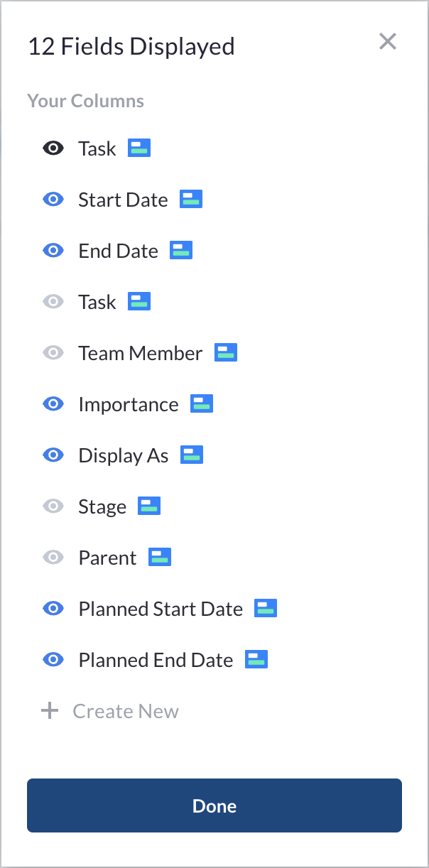Select the Display As field label

[124, 456]
